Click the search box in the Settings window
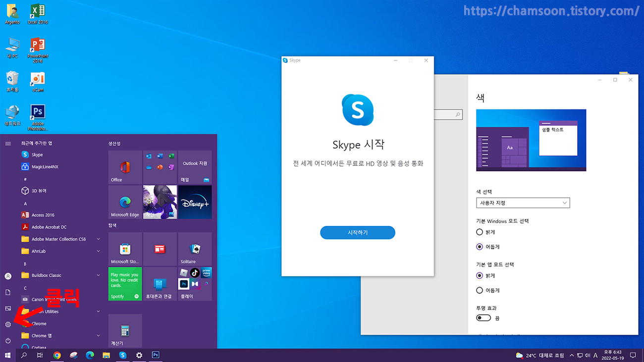The height and width of the screenshot is (362, 644). (447, 114)
